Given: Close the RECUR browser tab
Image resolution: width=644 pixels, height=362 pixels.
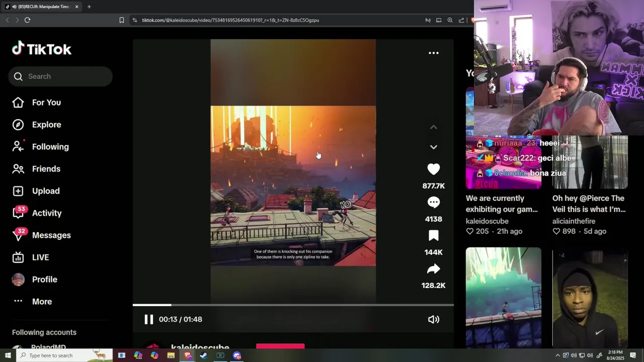Looking at the screenshot, I should coord(76,7).
